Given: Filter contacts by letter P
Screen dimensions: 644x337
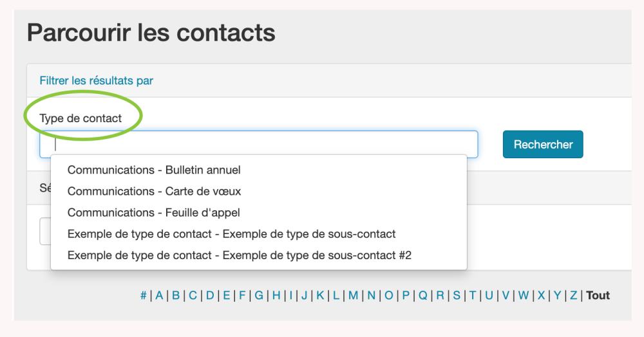Looking at the screenshot, I should coord(406,296).
